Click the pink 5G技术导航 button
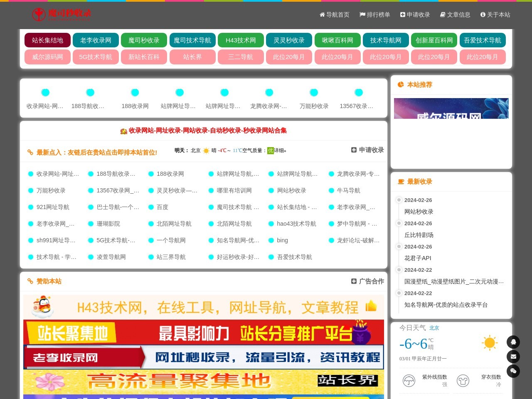The height and width of the screenshot is (399, 532). [x=96, y=57]
